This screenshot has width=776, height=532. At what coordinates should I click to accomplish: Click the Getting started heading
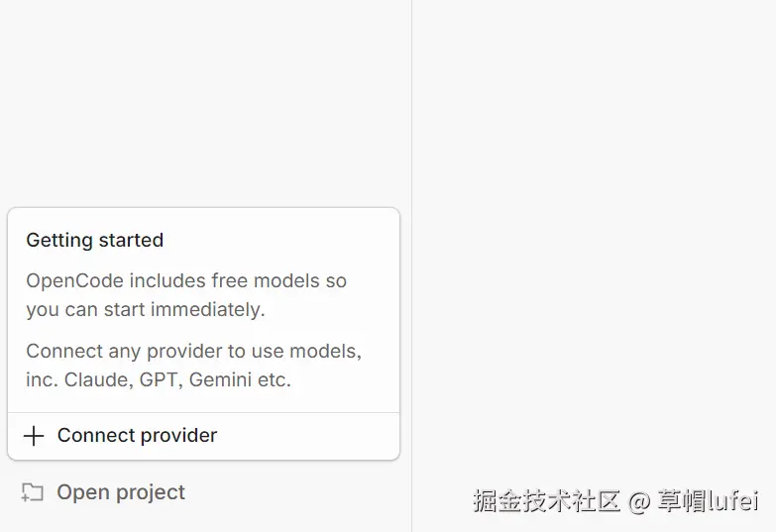(x=94, y=240)
